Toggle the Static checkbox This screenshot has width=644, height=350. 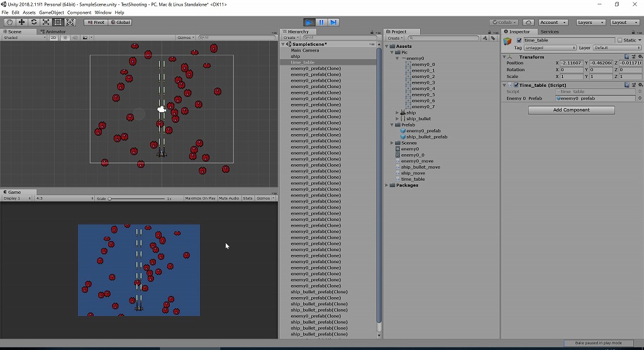[x=619, y=40]
